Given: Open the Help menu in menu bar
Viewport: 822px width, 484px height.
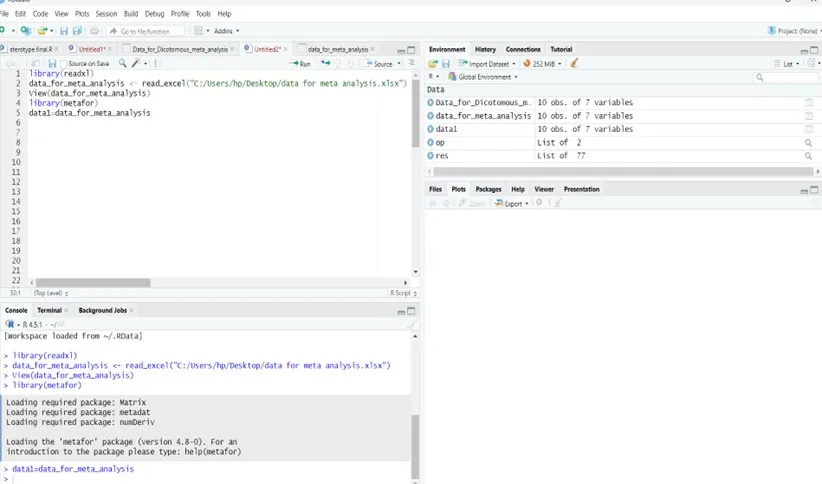Looking at the screenshot, I should [x=224, y=14].
